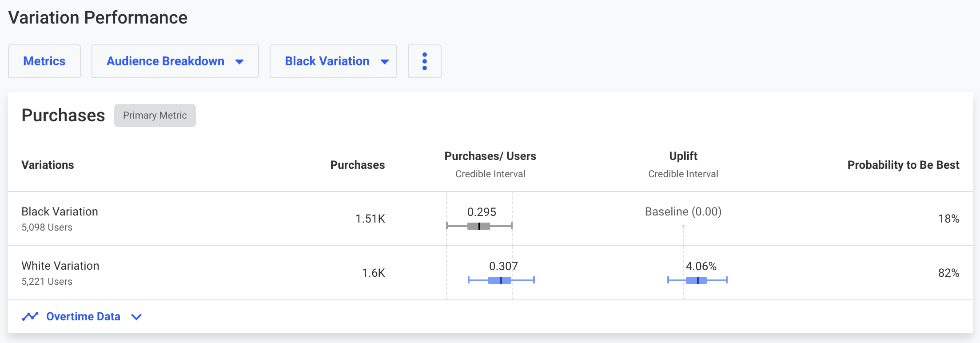Click the Probability to Be Best header
Image resolution: width=980 pixels, height=343 pixels.
pos(903,165)
